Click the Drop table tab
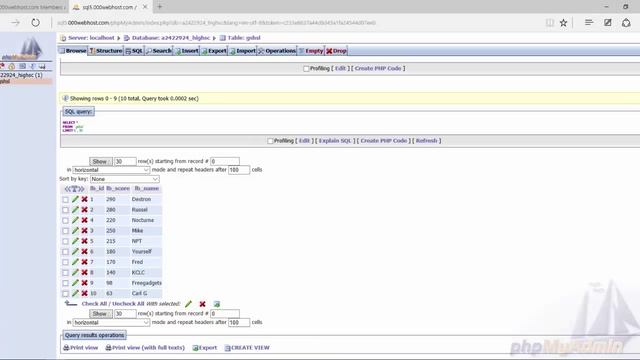The height and width of the screenshot is (360, 640). 336,51
